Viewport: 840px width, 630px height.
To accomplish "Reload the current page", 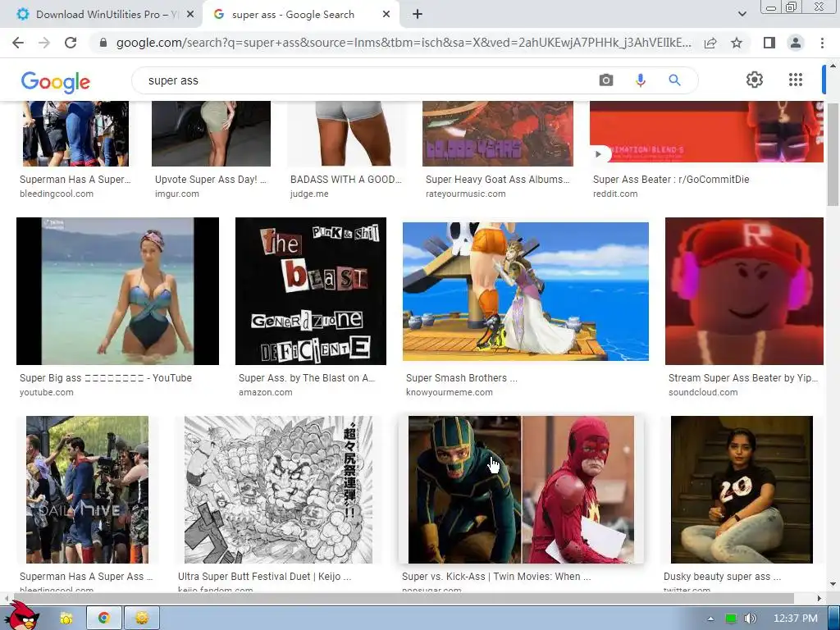I will click(x=71, y=43).
